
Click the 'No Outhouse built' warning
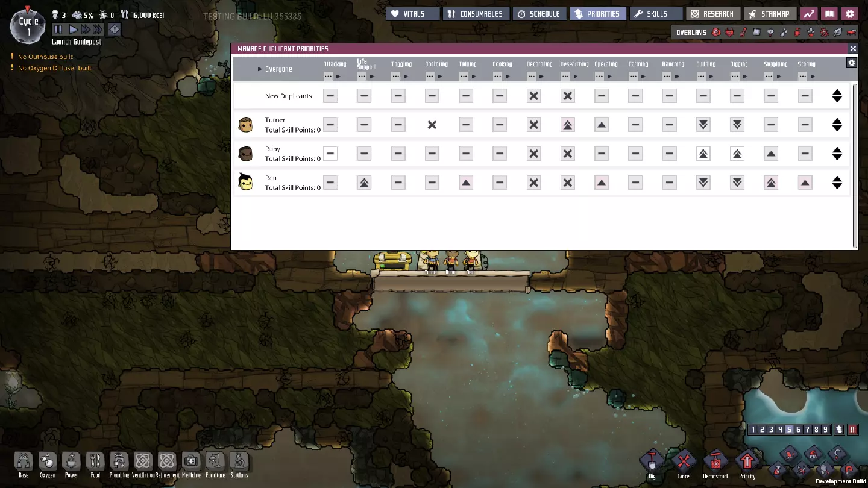(x=46, y=57)
